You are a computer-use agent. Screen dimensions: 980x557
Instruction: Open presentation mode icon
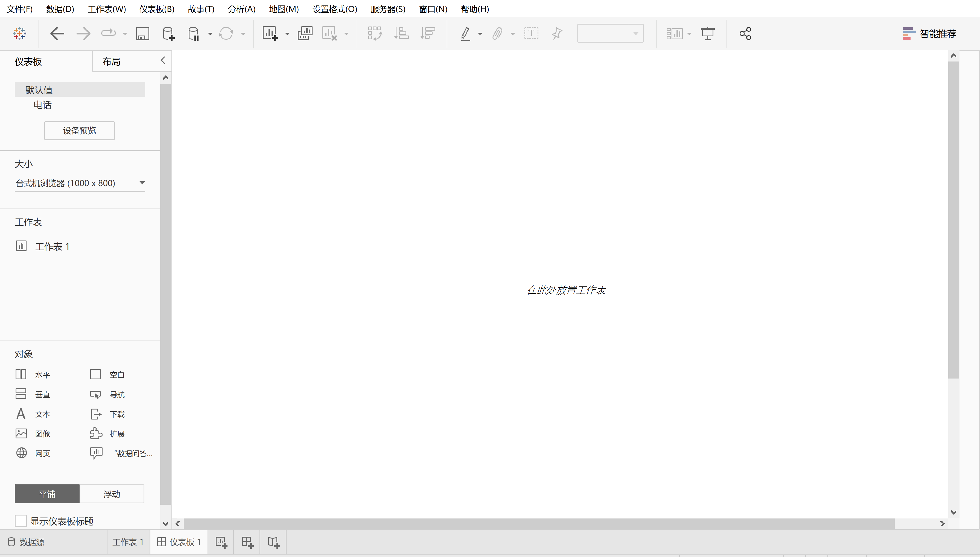(x=707, y=34)
